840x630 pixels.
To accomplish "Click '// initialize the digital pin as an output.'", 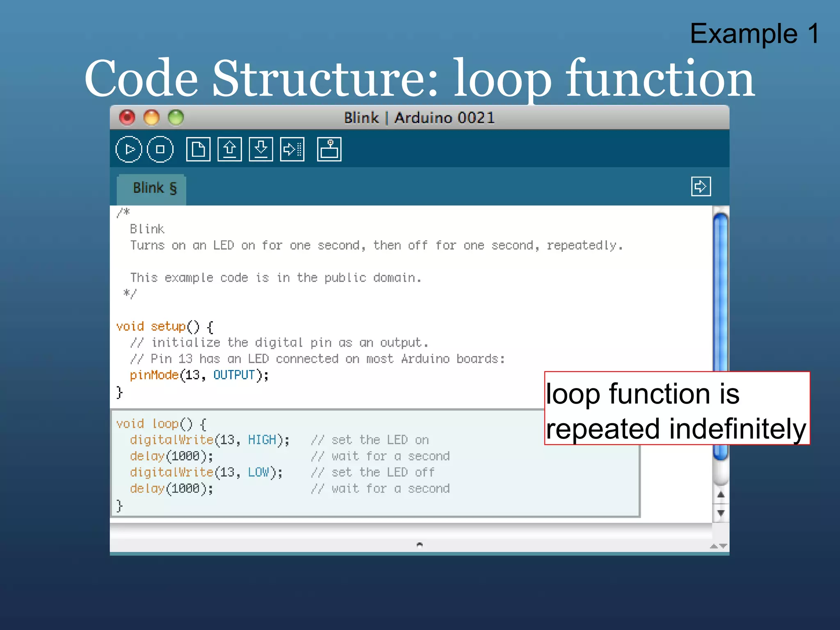I will coord(279,343).
